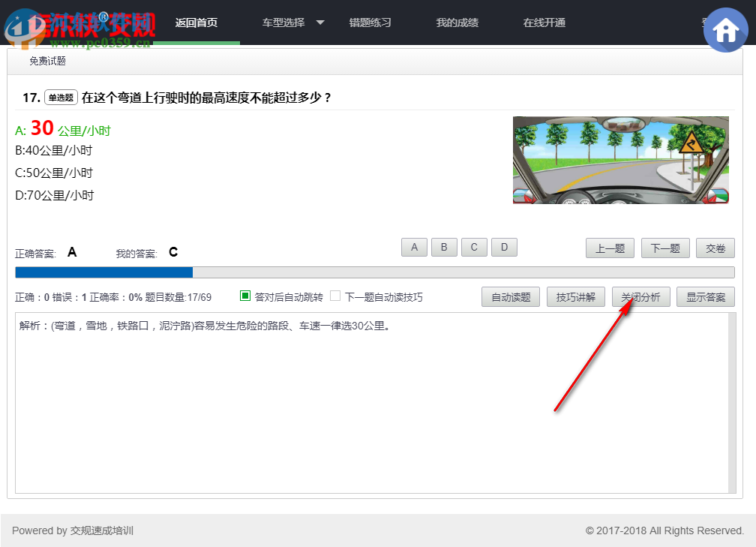Viewport: 756px width, 547px height.
Task: Select answer option D button
Action: point(504,247)
